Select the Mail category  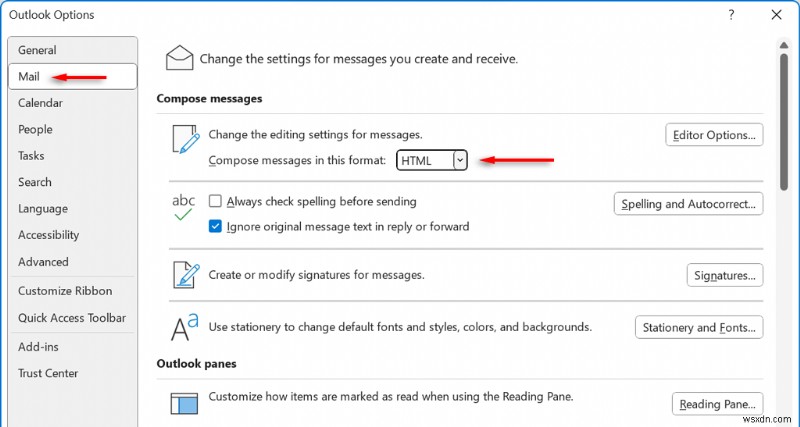coord(72,77)
